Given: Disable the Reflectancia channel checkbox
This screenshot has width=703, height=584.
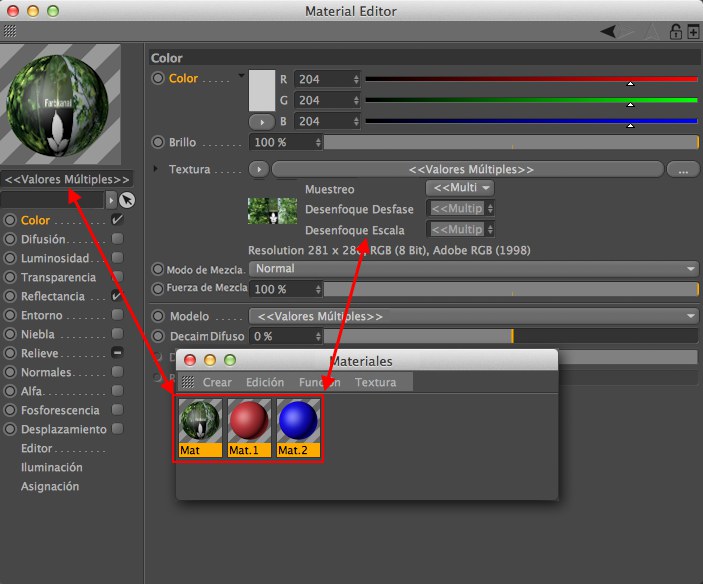Looking at the screenshot, I should coord(117,296).
